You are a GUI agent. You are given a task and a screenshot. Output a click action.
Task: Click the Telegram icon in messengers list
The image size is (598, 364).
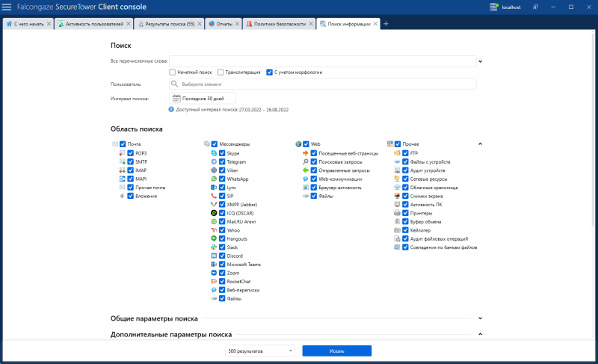213,161
